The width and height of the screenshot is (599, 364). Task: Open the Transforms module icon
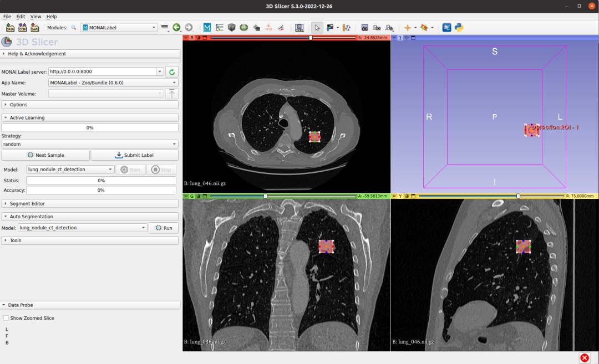(256, 28)
